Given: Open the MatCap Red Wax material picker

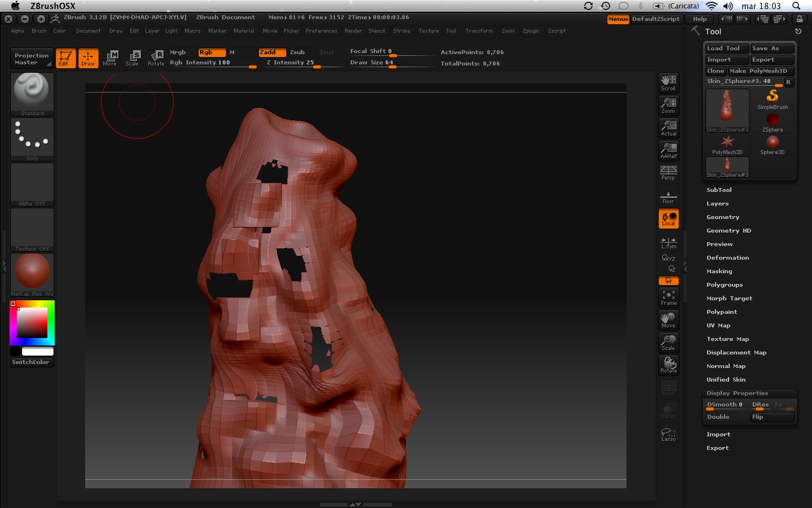Looking at the screenshot, I should 32,275.
